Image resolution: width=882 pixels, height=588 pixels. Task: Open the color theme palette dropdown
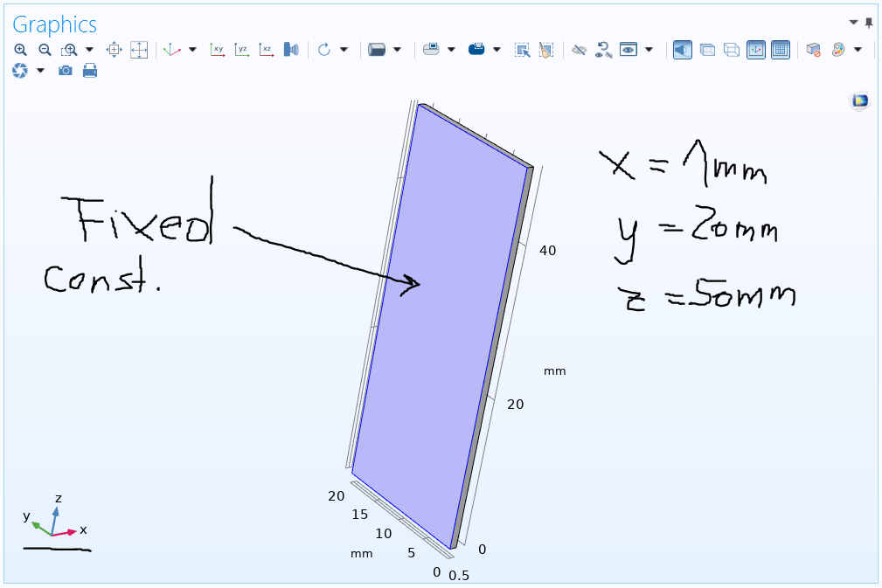tap(858, 50)
